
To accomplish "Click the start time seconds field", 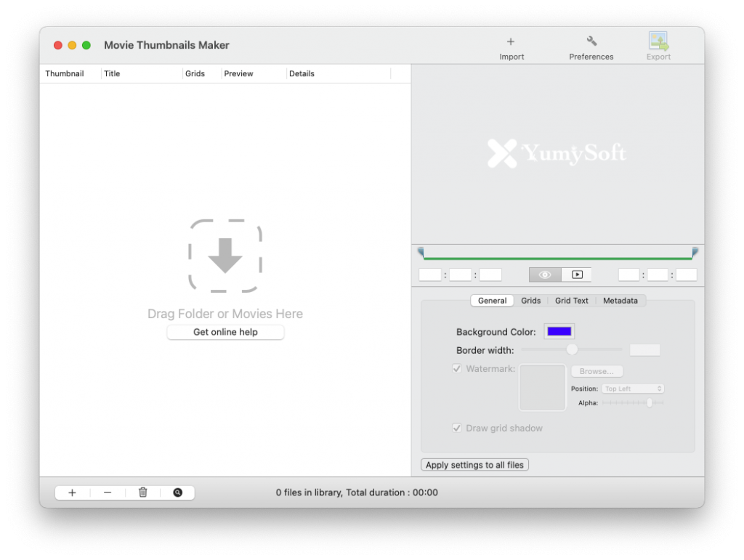I will tap(490, 275).
